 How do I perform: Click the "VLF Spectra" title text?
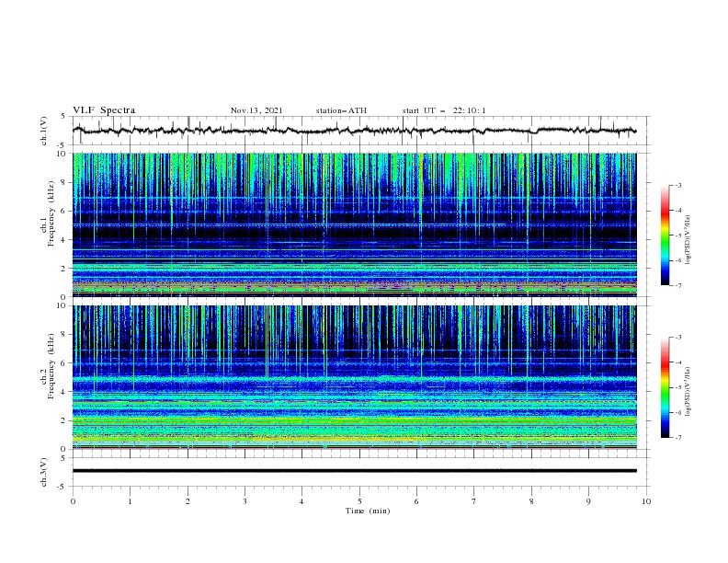(x=104, y=110)
